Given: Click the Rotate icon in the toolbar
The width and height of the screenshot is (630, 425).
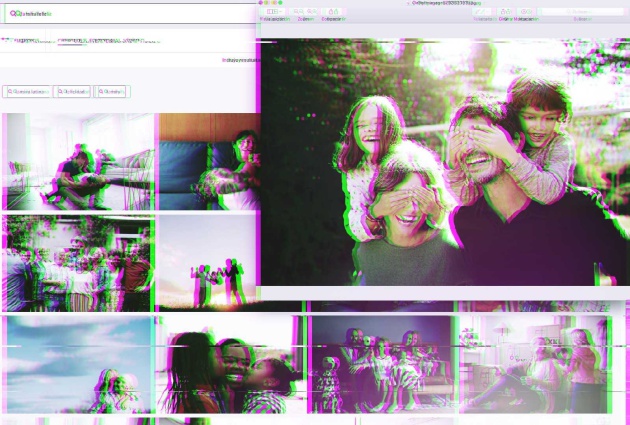Looking at the screenshot, I should (505, 12).
